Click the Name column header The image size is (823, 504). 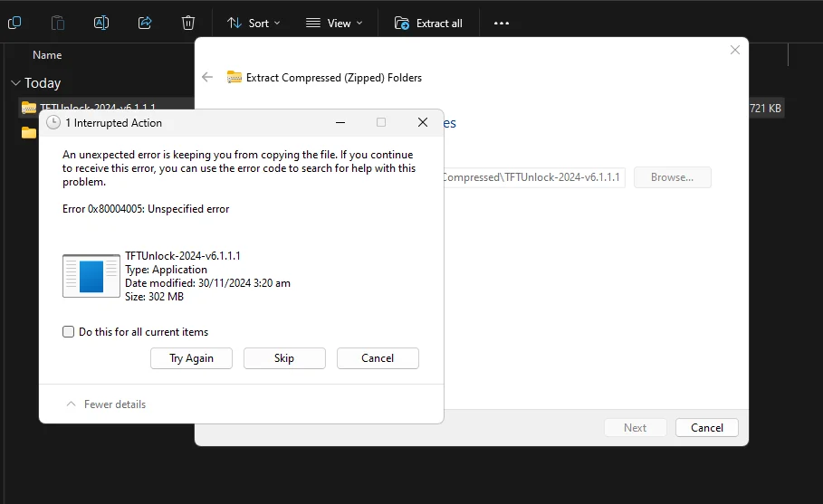(x=47, y=55)
